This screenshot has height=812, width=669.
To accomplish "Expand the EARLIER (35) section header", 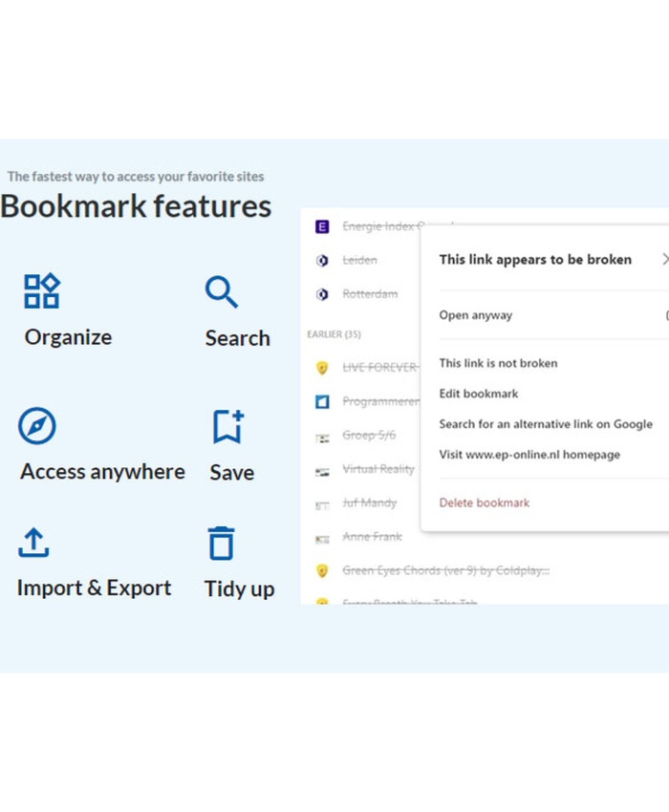I will (x=333, y=334).
